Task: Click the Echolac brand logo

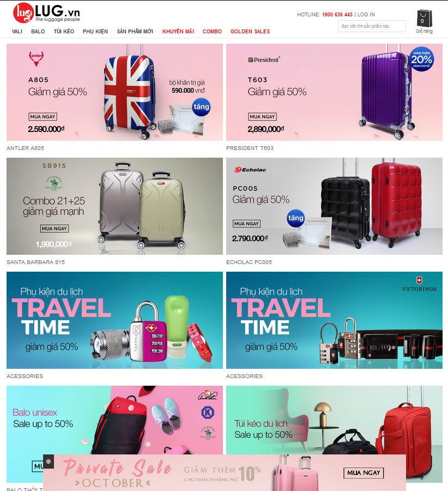Action: click(x=250, y=170)
